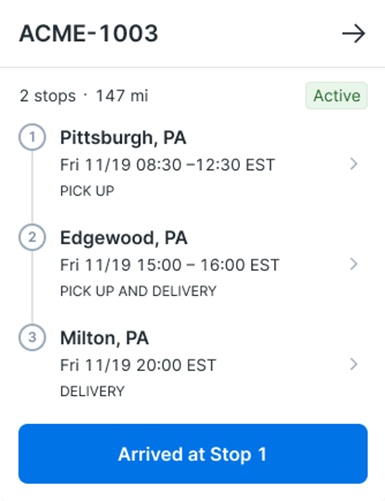Select the ACME-1003 load title
This screenshot has width=385, height=501.
(x=89, y=34)
